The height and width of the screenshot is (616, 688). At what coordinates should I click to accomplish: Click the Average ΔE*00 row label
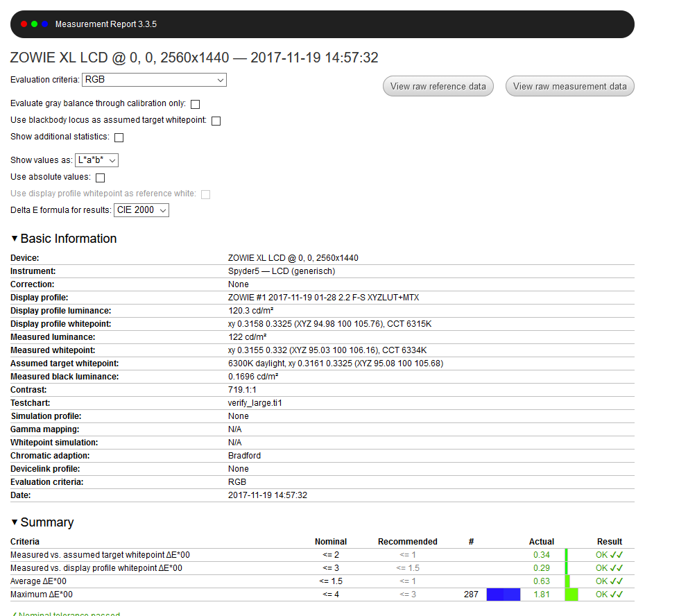point(39,581)
